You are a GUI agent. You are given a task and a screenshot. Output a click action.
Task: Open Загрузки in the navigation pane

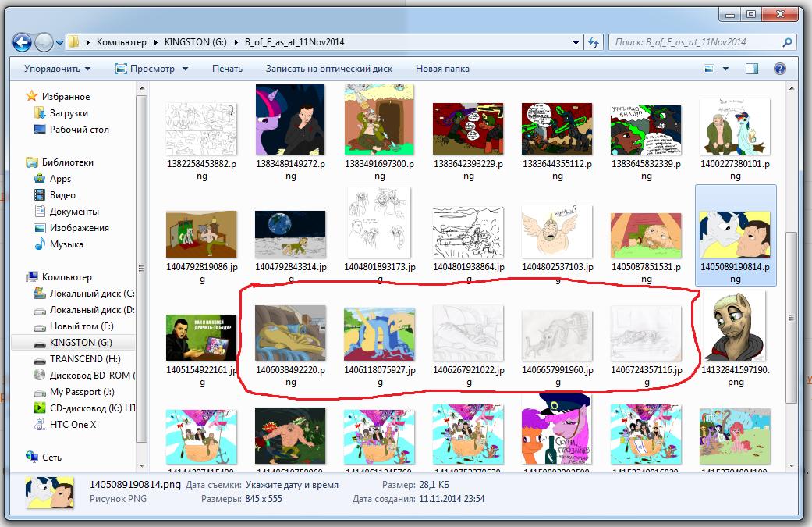click(x=69, y=113)
